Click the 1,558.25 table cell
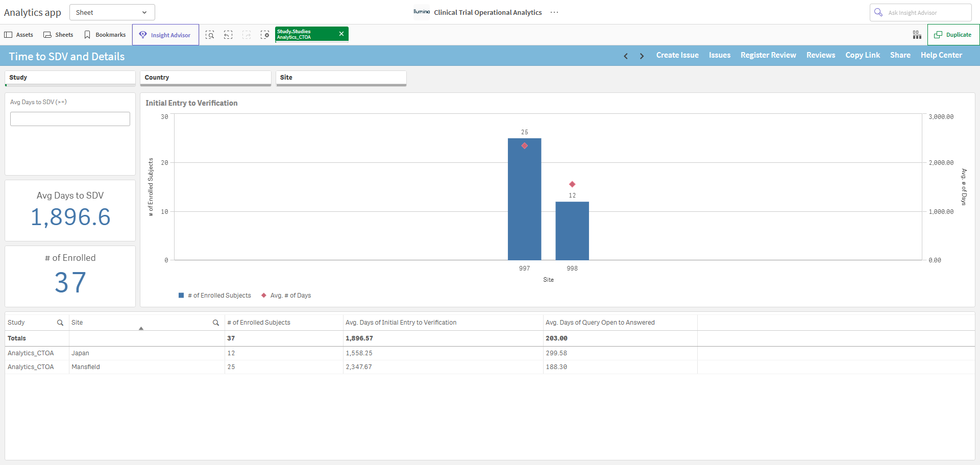Image resolution: width=980 pixels, height=465 pixels. coord(359,353)
